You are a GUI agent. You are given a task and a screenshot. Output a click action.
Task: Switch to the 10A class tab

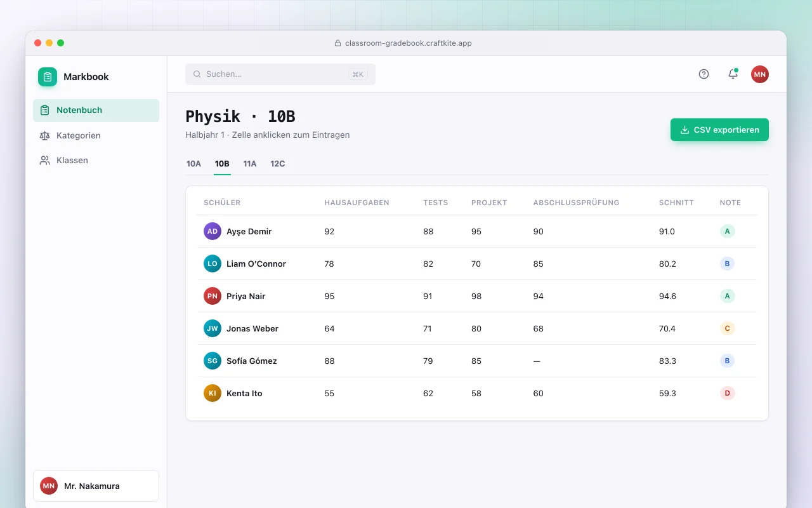pyautogui.click(x=193, y=164)
